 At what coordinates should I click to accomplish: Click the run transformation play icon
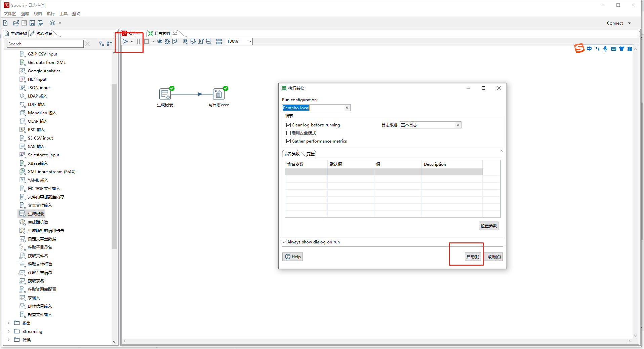[125, 41]
